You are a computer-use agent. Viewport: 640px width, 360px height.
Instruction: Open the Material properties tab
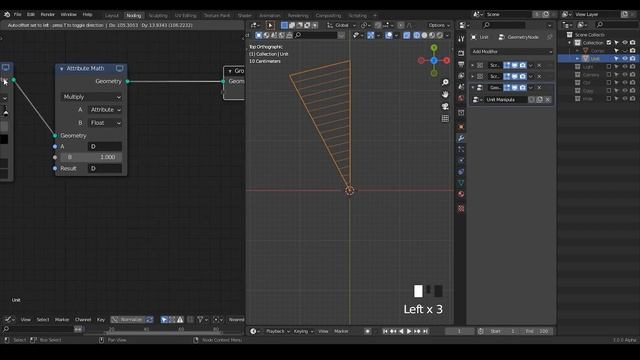pyautogui.click(x=461, y=194)
